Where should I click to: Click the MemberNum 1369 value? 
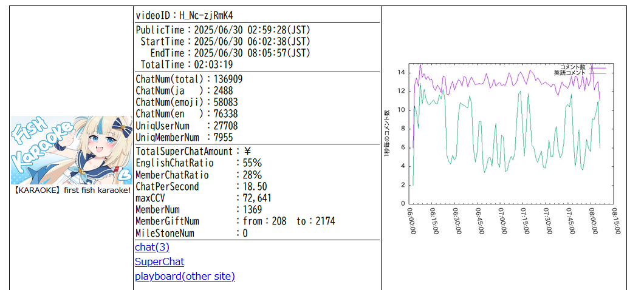click(252, 210)
